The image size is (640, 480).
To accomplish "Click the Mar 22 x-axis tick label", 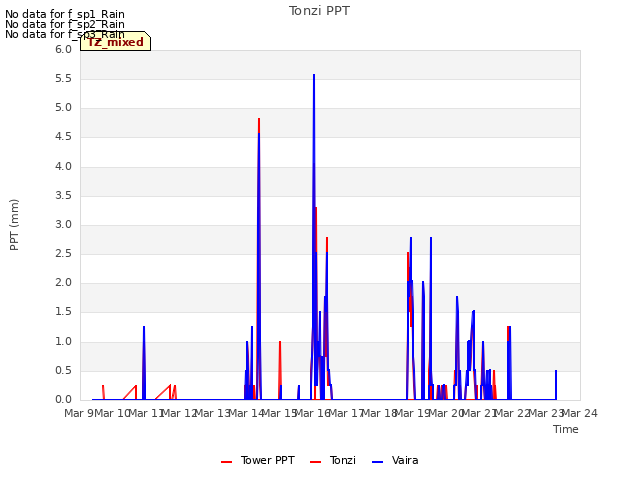I will (x=513, y=413).
